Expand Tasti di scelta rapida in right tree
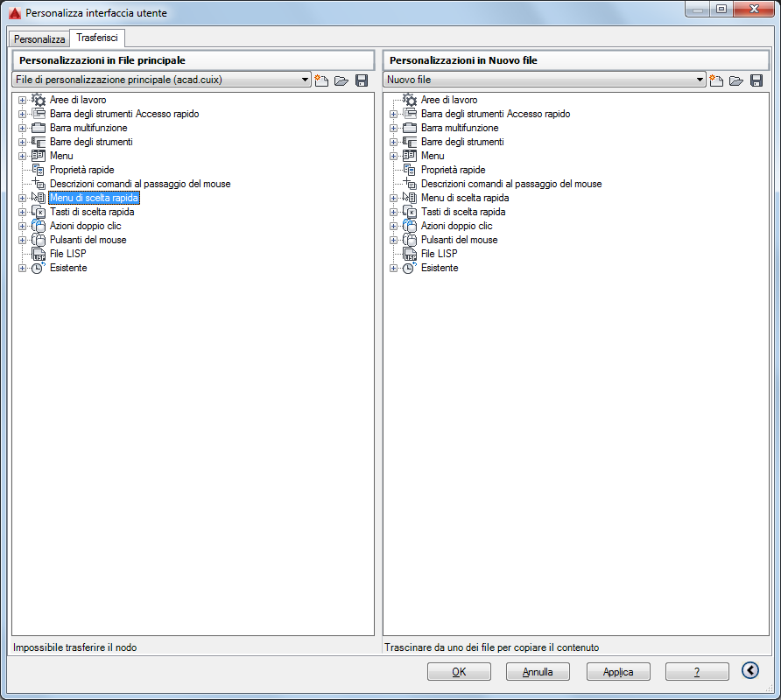The height and width of the screenshot is (700, 781). (393, 212)
